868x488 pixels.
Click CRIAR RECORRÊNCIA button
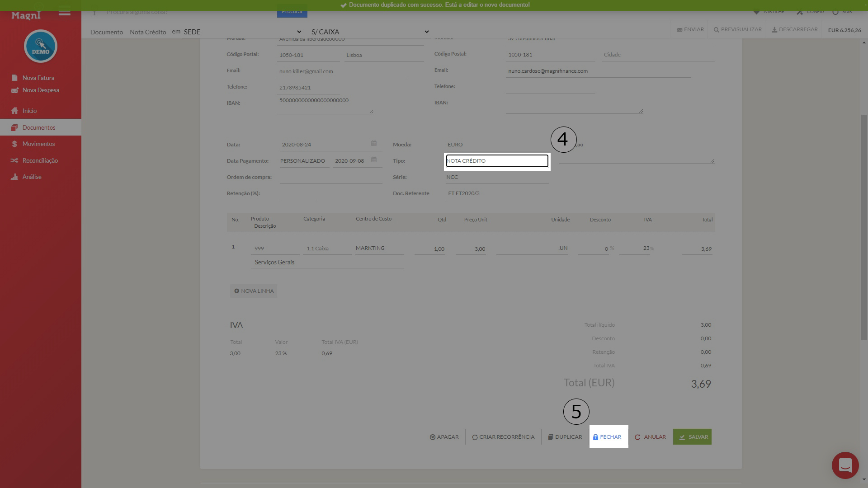[503, 437]
